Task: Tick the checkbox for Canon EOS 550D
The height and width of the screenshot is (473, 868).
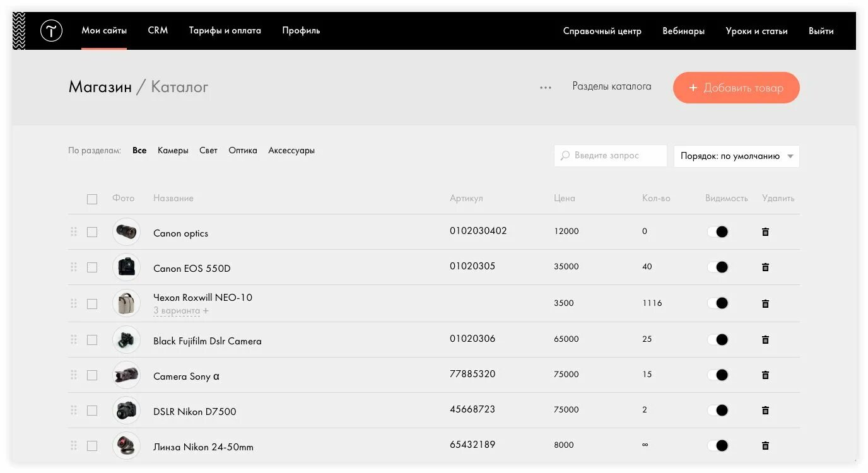Action: 92,267
